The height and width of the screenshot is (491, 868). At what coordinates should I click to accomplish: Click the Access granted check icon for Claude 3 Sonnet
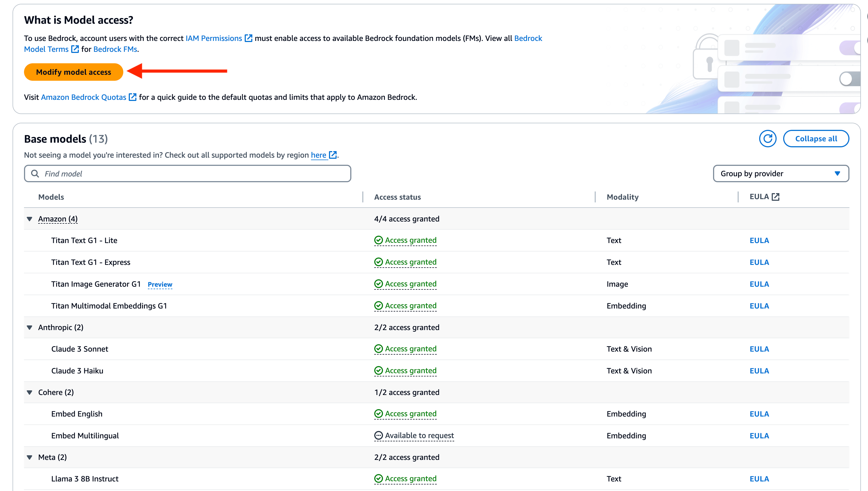point(378,349)
